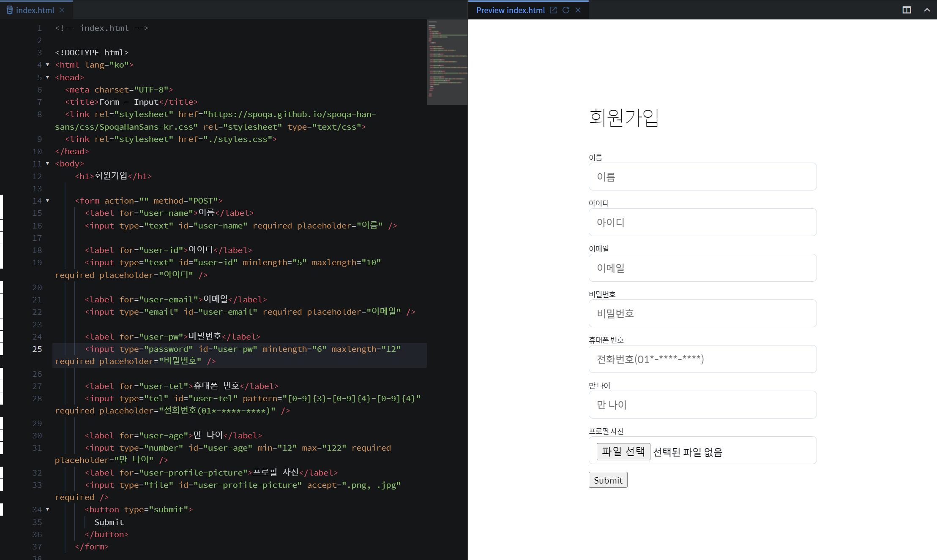
Task: Click the h1 회원가입 code line
Action: pos(113,176)
